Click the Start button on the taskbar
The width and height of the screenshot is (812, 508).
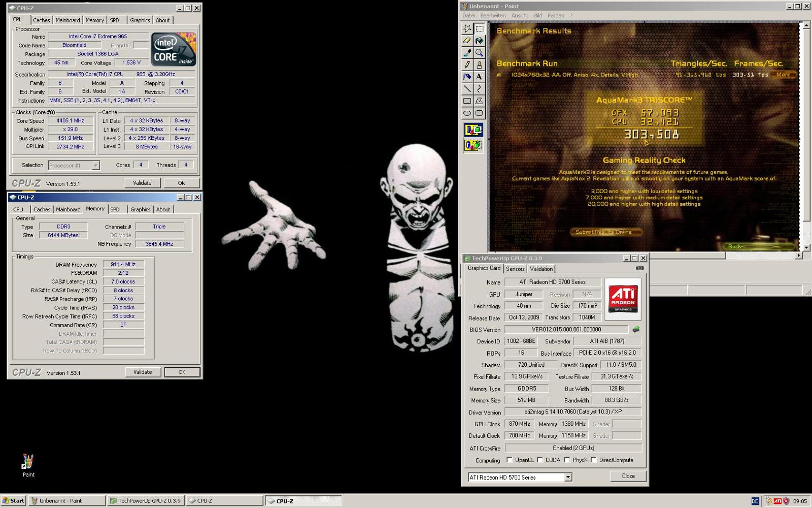click(x=14, y=501)
